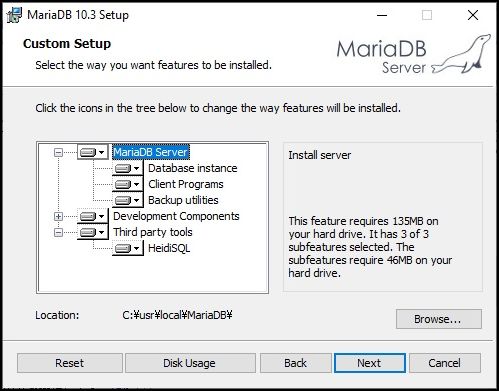Expand the Development Components tree node
The height and width of the screenshot is (391, 499).
[x=58, y=216]
